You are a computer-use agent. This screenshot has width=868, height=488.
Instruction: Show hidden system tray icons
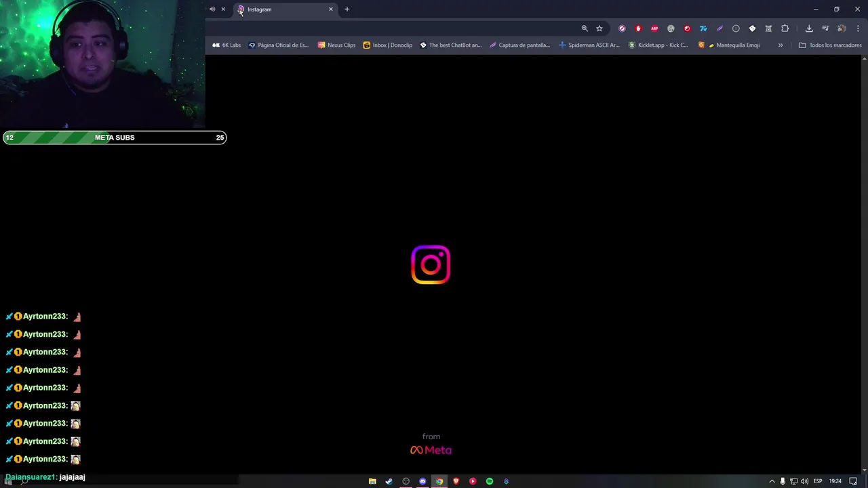point(772,481)
